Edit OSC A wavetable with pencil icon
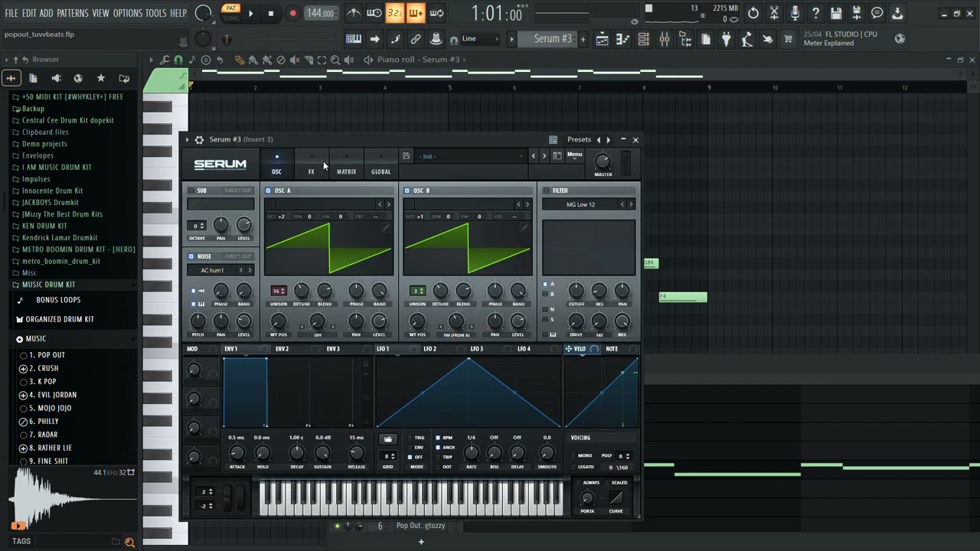Screen dimensions: 980x551 pyautogui.click(x=386, y=227)
